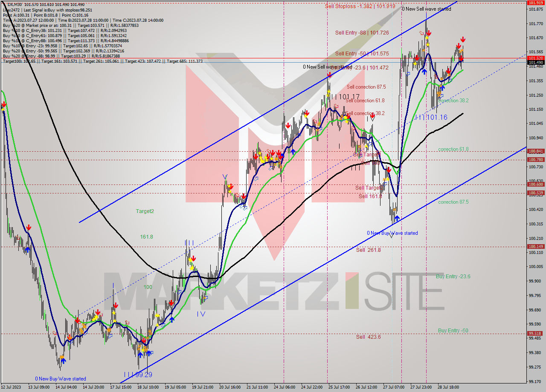Viewport: 546px width, 392px height.
Task: Click the 100.780 price level tag
Action: (x=536, y=160)
